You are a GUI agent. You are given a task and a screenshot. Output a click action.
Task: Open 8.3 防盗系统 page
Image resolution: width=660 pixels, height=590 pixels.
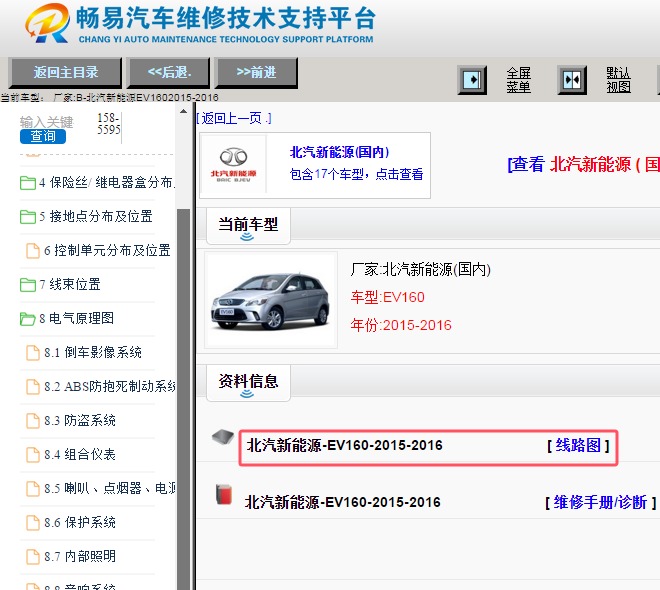(x=80, y=421)
